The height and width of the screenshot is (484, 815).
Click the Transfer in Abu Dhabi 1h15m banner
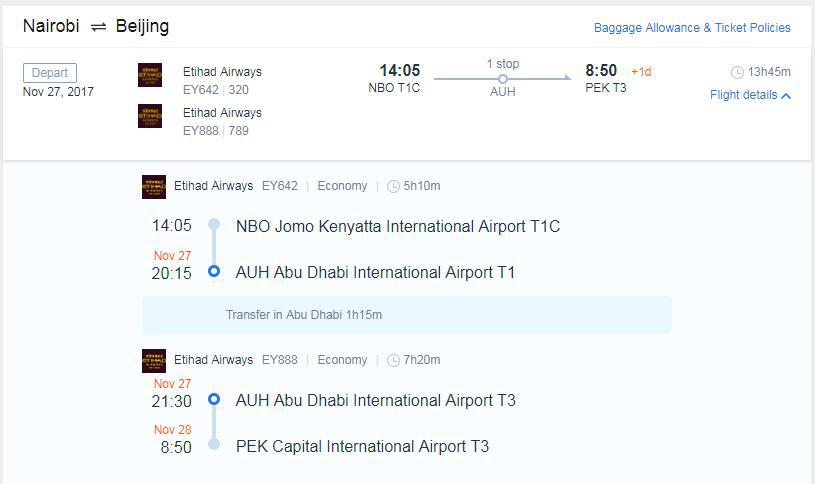[406, 315]
